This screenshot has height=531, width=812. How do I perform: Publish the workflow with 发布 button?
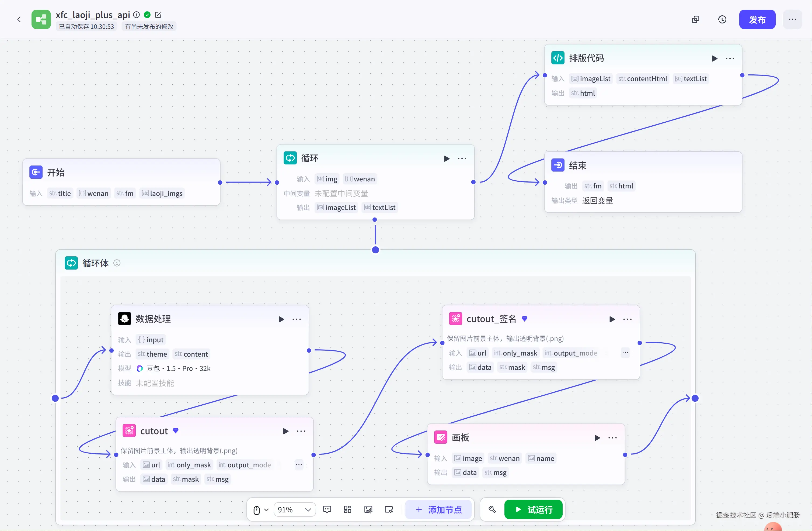pyautogui.click(x=757, y=19)
